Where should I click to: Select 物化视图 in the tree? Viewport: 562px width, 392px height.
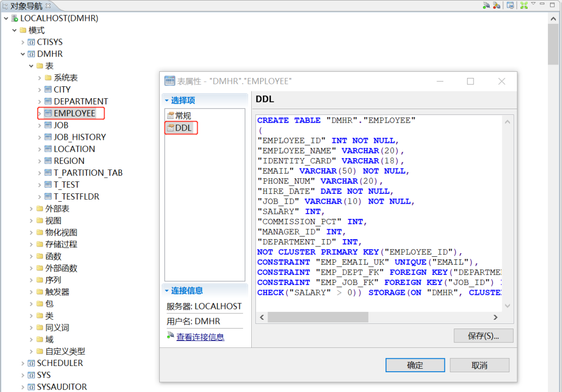[61, 232]
